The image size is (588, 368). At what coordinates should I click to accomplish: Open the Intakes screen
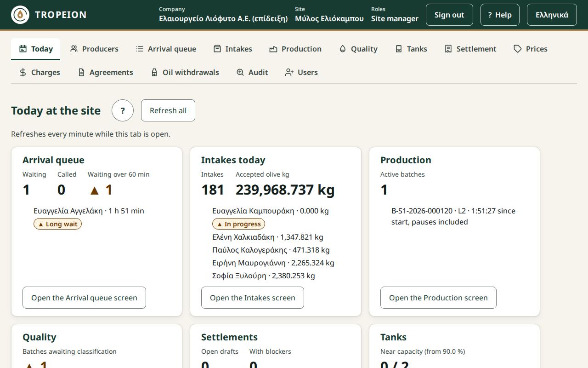[253, 298]
